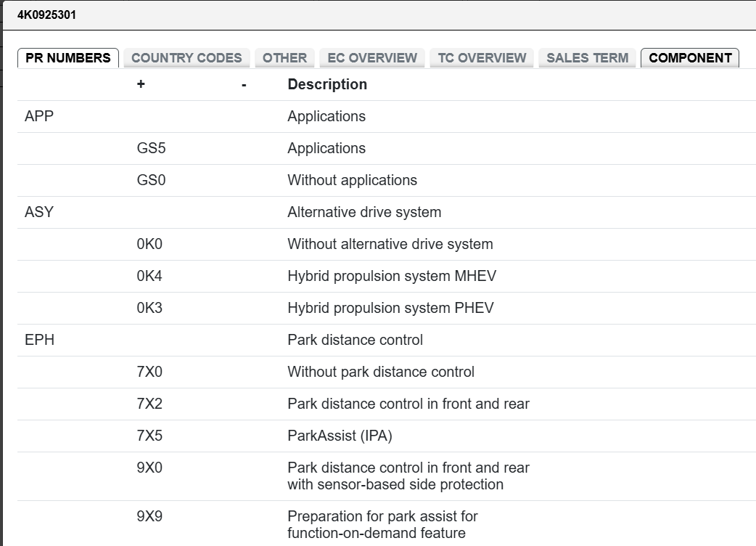Click part number 4K0925301 in title
Screen dimensions: 756x546
[46, 15]
